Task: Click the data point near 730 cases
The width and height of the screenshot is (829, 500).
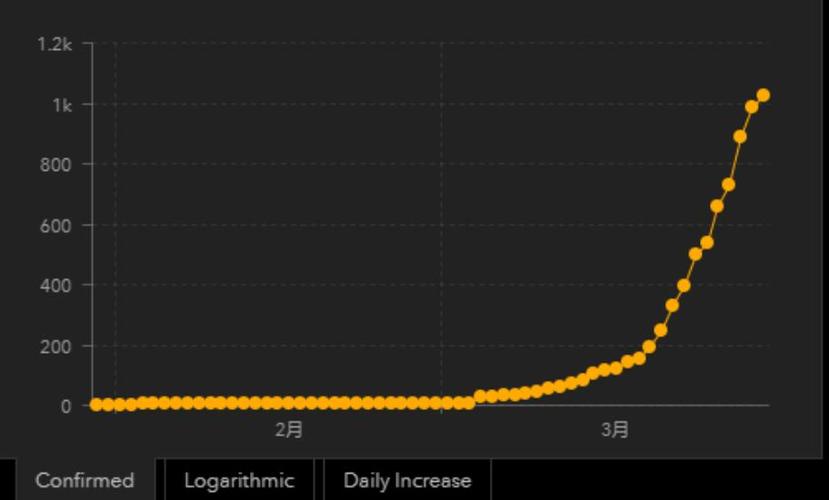Action: pyautogui.click(x=729, y=185)
